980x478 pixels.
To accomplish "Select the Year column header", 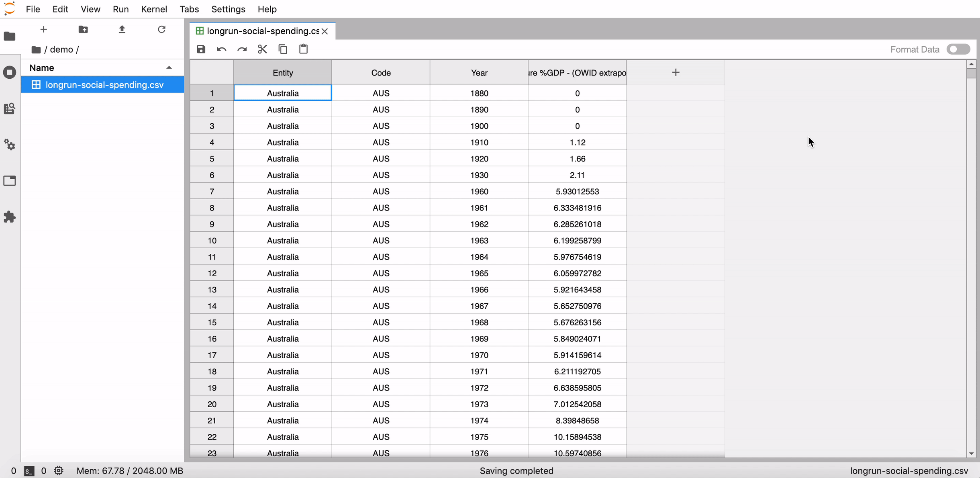I will (x=479, y=73).
